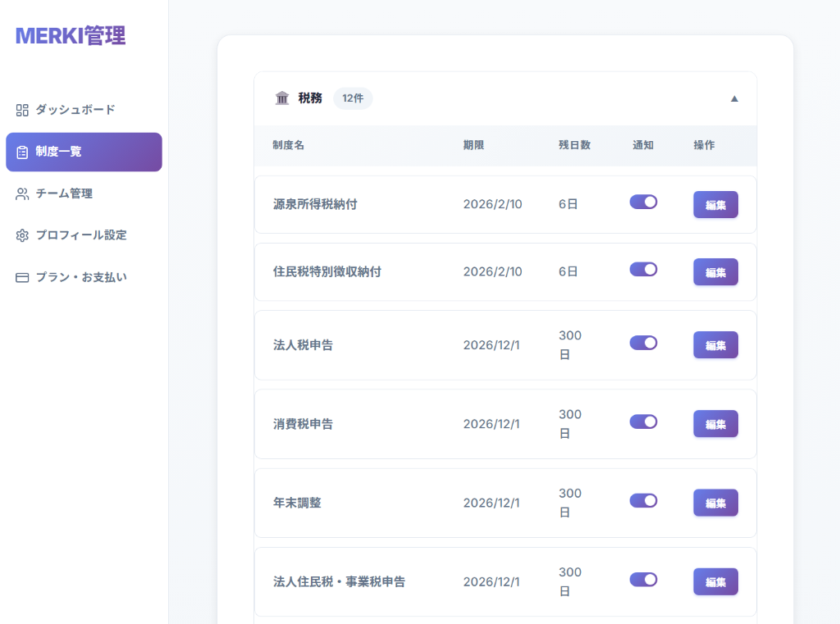Viewport: 840px width, 624px height.
Task: Click the clipboard icon beside 制度一覧
Action: click(22, 152)
